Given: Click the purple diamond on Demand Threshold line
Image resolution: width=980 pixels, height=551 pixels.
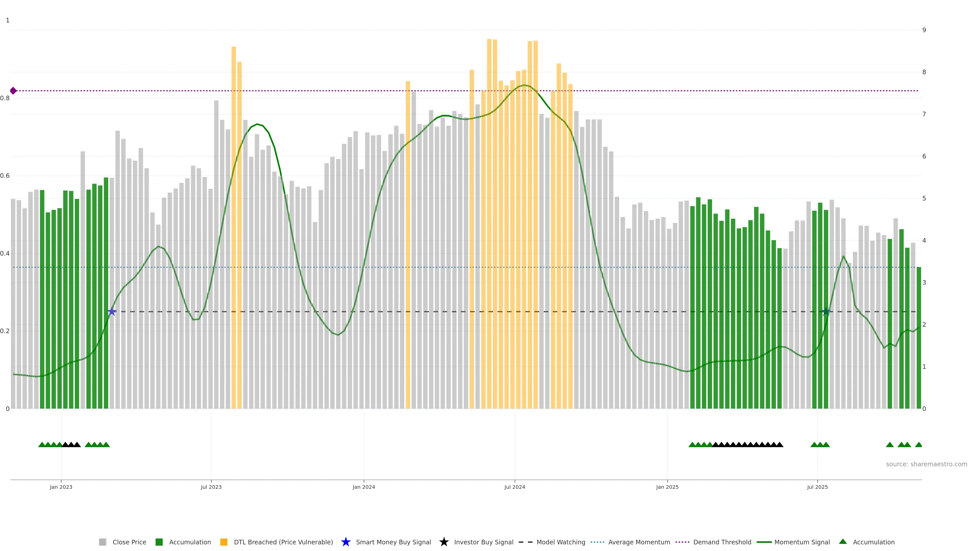Looking at the screenshot, I should click(x=13, y=91).
